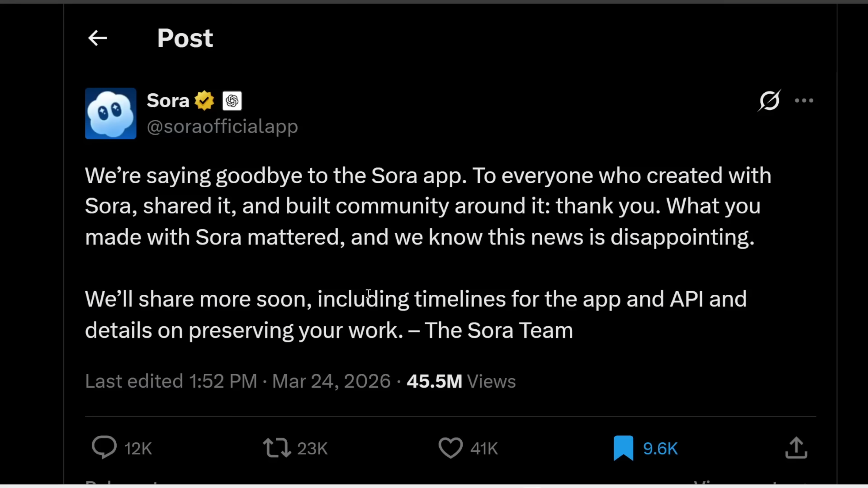Click the Grok slashed-circle icon
Screen dimensions: 868x488
[769, 100]
